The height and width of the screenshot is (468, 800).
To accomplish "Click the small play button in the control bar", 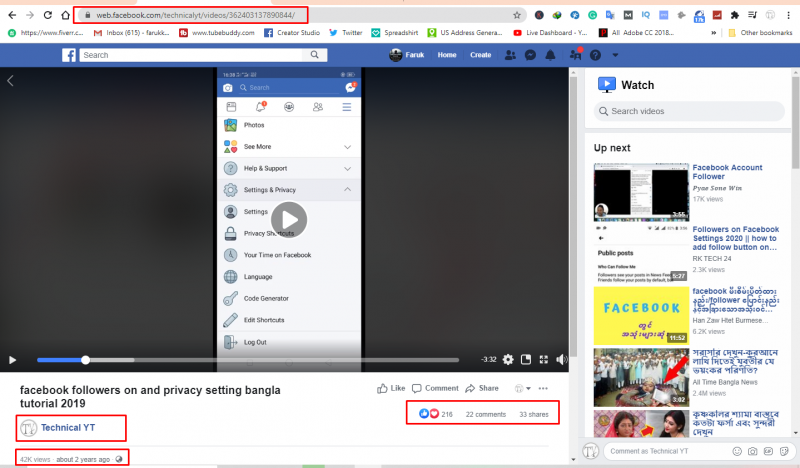I will (12, 360).
